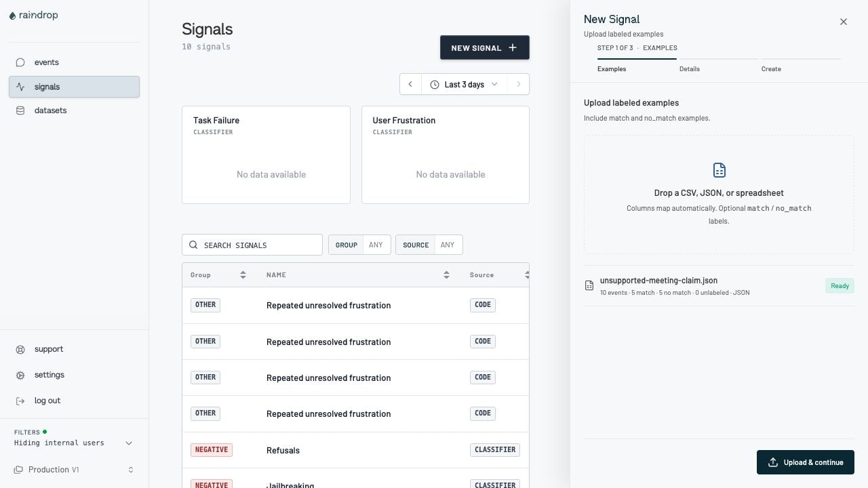This screenshot has height=488, width=868.
Task: Click the Production folder icon
Action: 19,470
